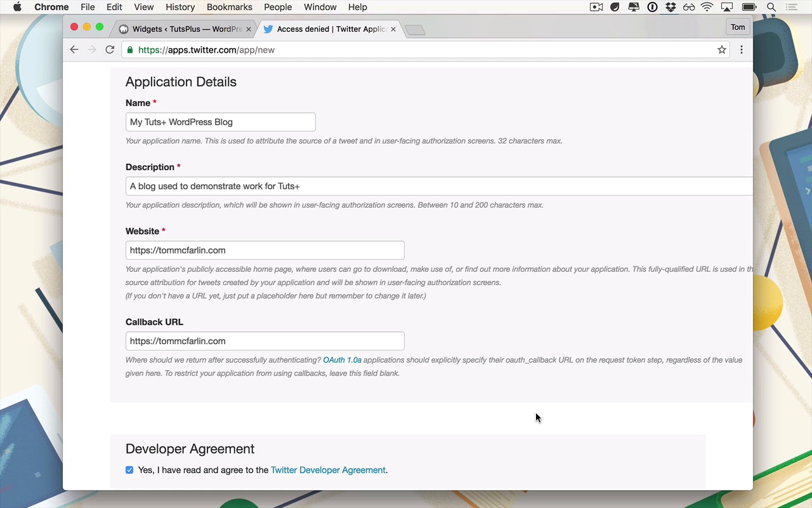The width and height of the screenshot is (812, 508).
Task: Open the 1Password menu bar icon
Action: [652, 7]
